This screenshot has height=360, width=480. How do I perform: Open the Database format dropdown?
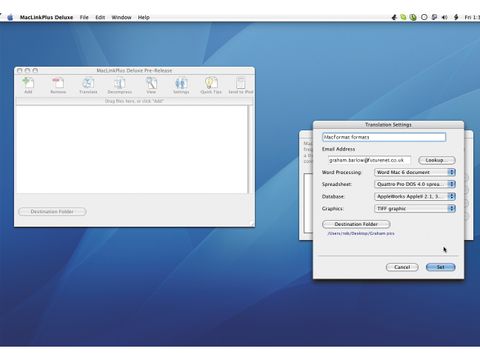click(x=415, y=196)
